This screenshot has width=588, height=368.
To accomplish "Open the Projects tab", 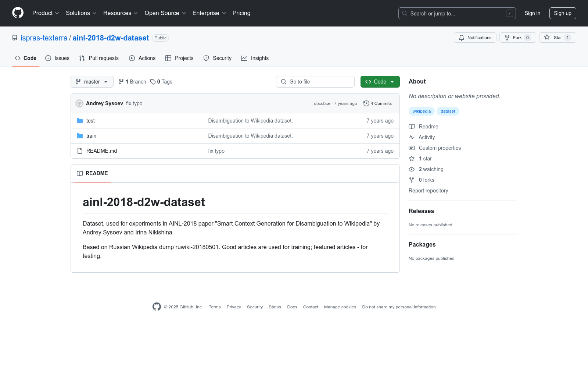I will [x=179, y=58].
